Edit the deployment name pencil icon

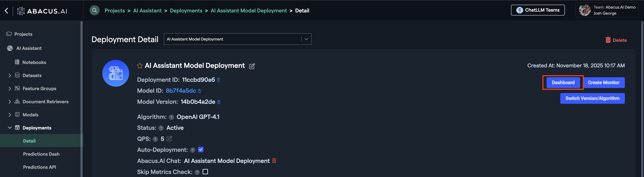(x=252, y=66)
